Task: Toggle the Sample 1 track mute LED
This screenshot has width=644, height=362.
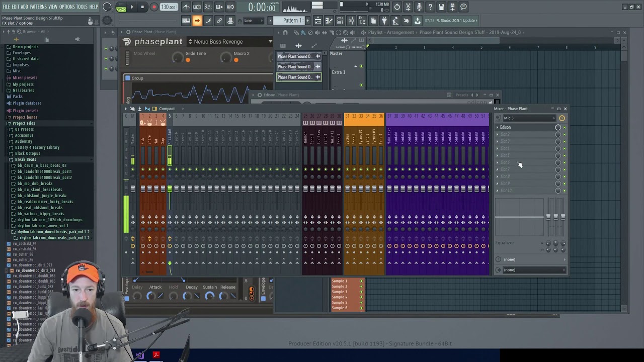Action: click(x=361, y=281)
